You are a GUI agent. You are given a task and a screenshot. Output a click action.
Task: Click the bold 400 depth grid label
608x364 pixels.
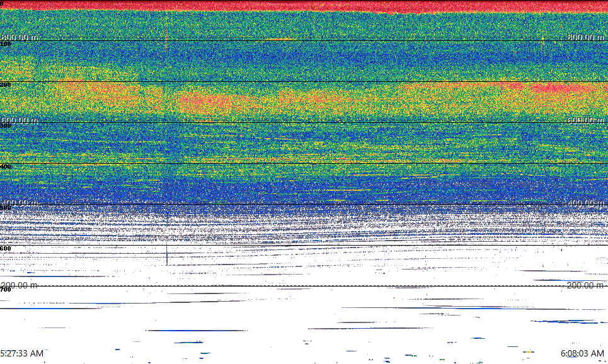coord(6,166)
